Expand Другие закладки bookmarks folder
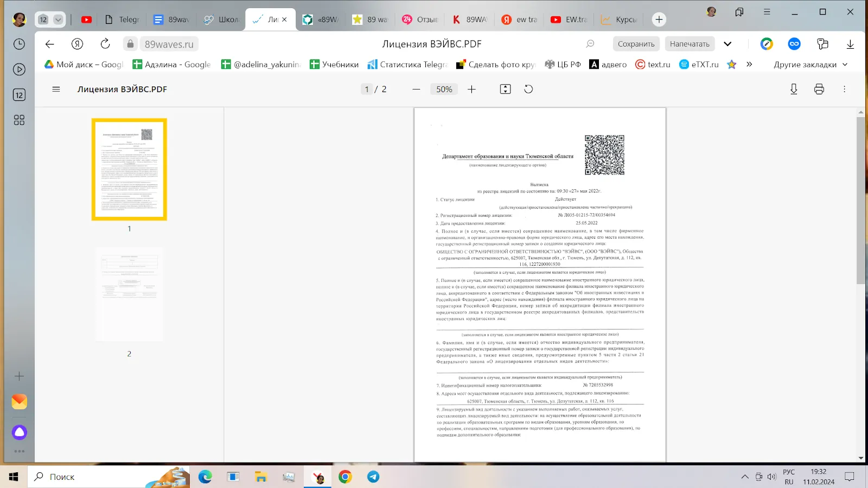 pyautogui.click(x=810, y=65)
